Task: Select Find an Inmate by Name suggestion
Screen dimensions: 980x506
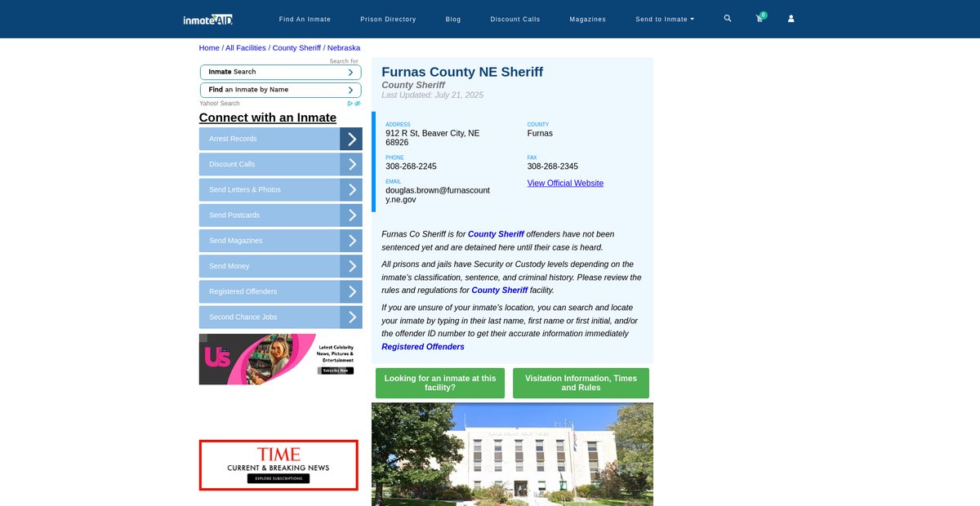Action: (x=280, y=90)
